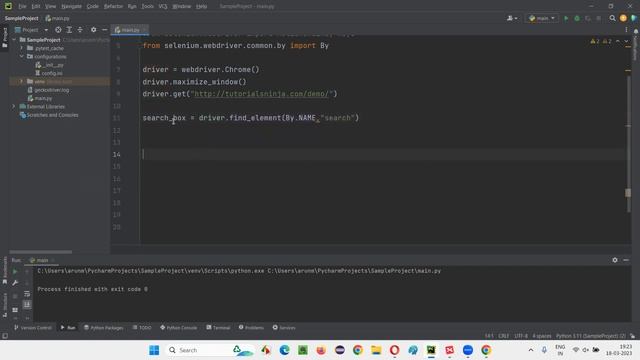Toggle soft-wrap in Run console
The height and width of the screenshot is (360, 640).
pos(27,293)
